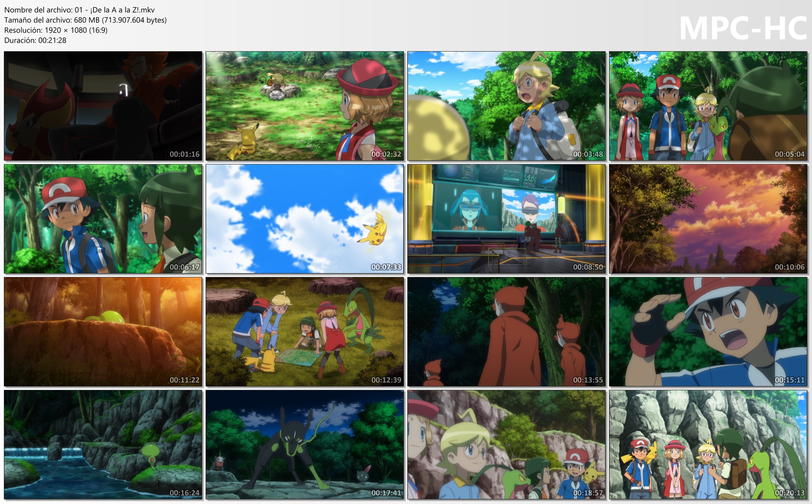The width and height of the screenshot is (812, 504).
Task: Click the file name line 'Nombre del archivo'
Action: click(80, 10)
